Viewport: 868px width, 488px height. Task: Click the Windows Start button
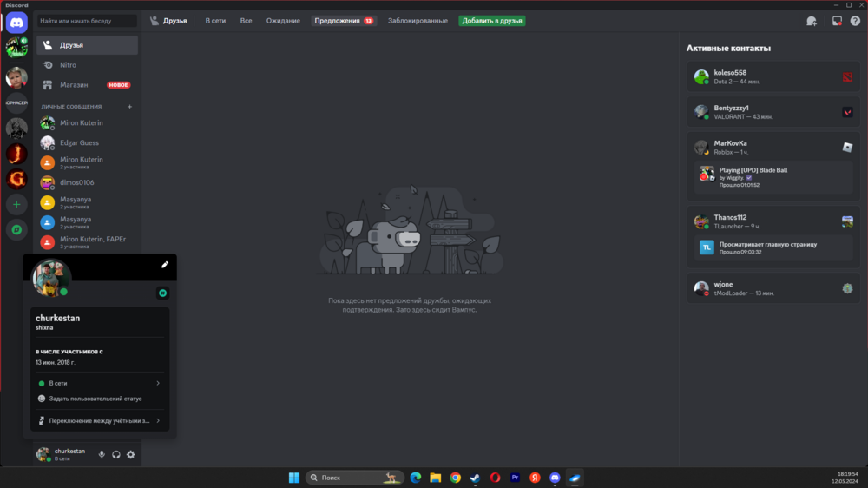(294, 478)
